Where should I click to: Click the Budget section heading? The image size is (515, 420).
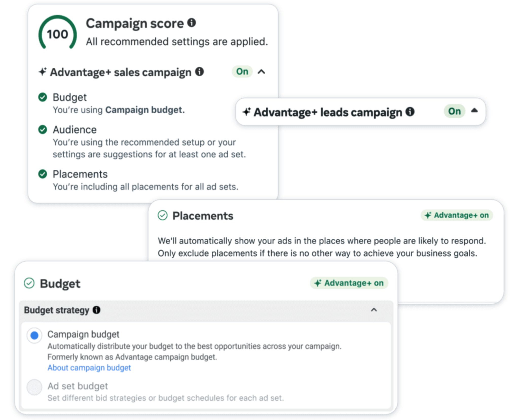click(x=60, y=284)
